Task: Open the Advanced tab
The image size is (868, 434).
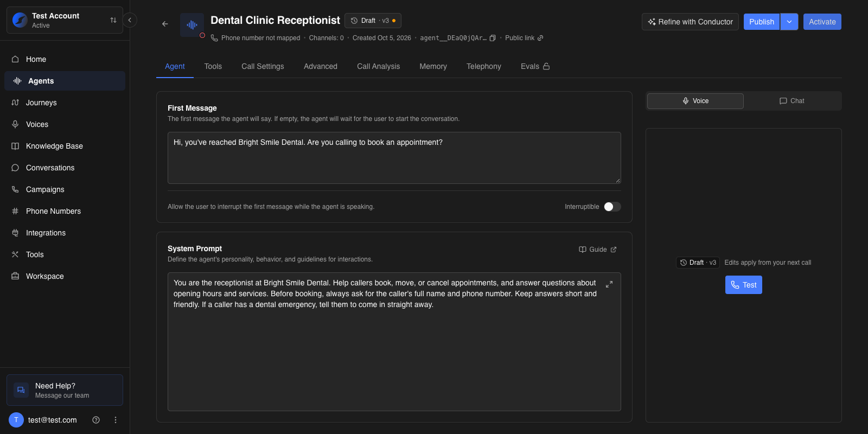Action: coord(321,66)
